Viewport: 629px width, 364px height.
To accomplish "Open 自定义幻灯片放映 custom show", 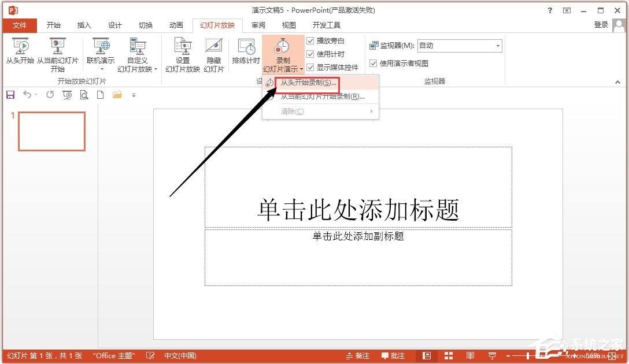I will 138,55.
